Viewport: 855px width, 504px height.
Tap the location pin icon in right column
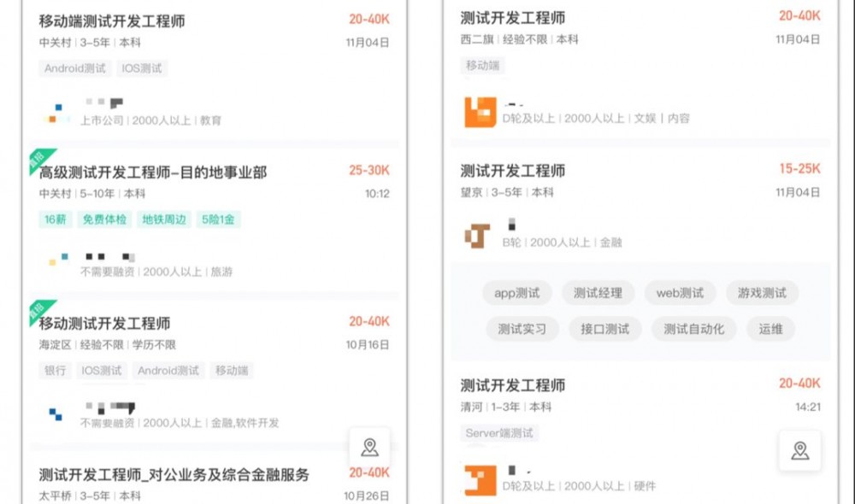[x=800, y=451]
